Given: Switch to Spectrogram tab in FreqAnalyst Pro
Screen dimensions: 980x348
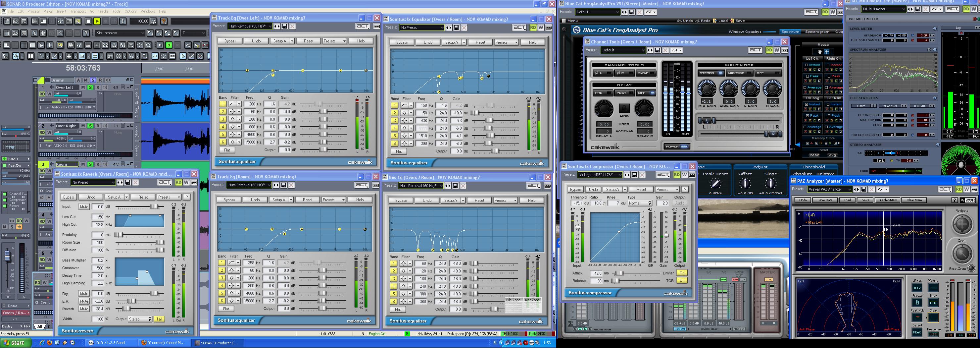Looking at the screenshot, I should point(817,32).
